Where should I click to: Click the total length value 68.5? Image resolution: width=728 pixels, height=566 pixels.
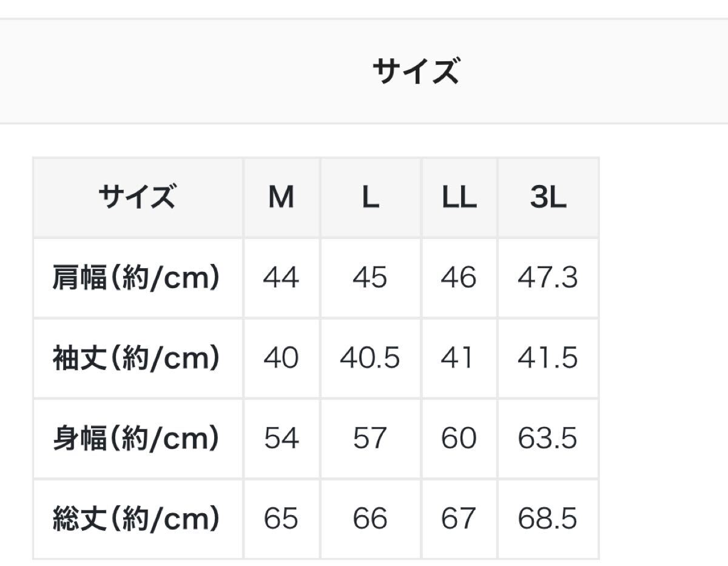pos(548,519)
